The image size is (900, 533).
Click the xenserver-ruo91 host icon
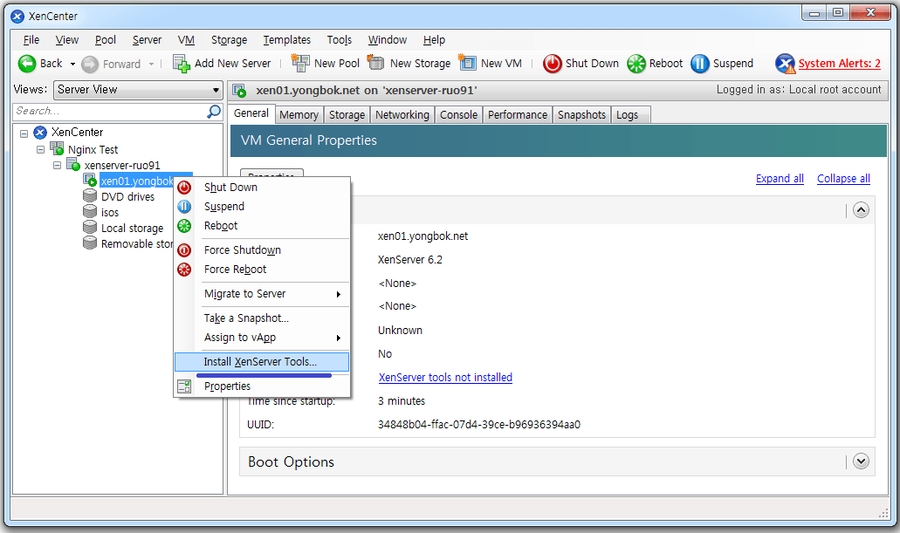(x=73, y=165)
